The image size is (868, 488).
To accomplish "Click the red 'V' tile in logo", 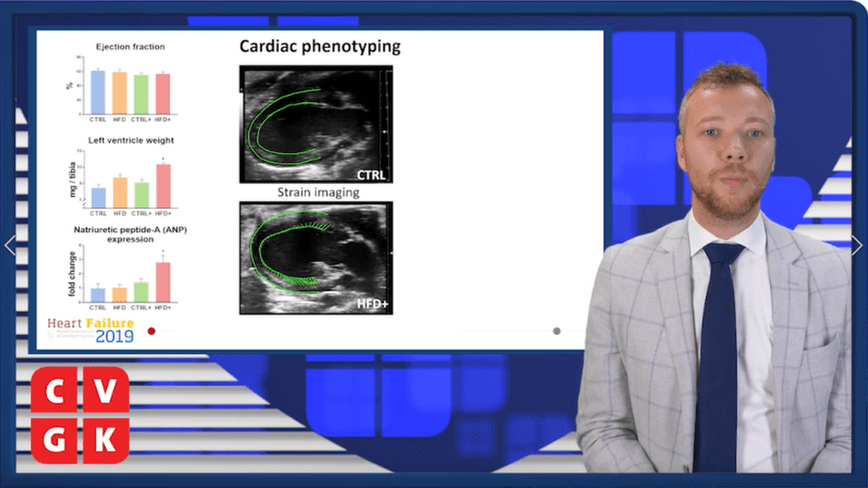I will coord(105,390).
